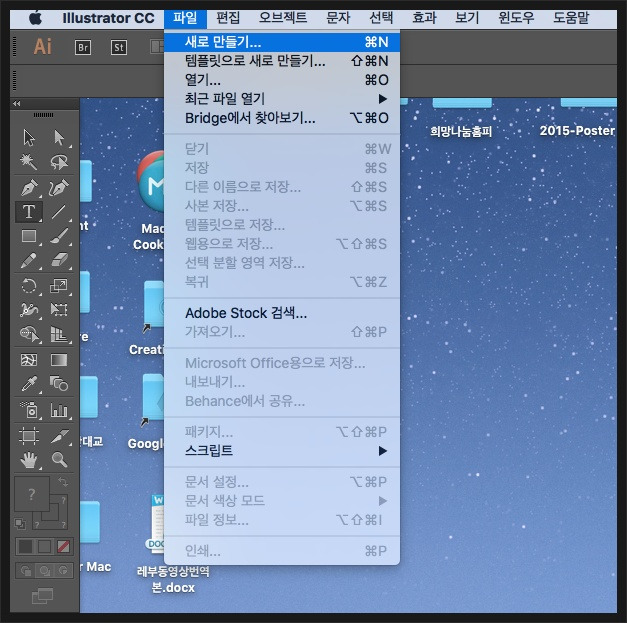Open the Apple menu
Image resolution: width=627 pixels, height=623 pixels.
coord(36,18)
